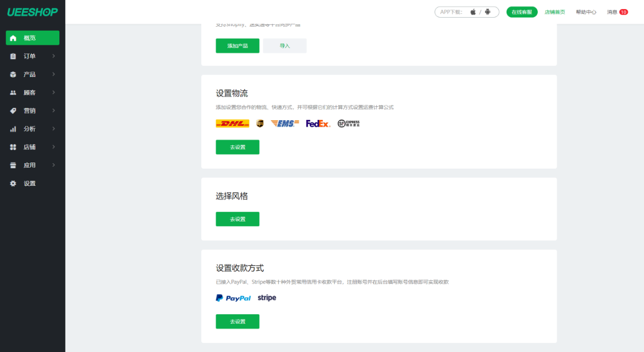Click the 设置物流 heading

point(232,93)
